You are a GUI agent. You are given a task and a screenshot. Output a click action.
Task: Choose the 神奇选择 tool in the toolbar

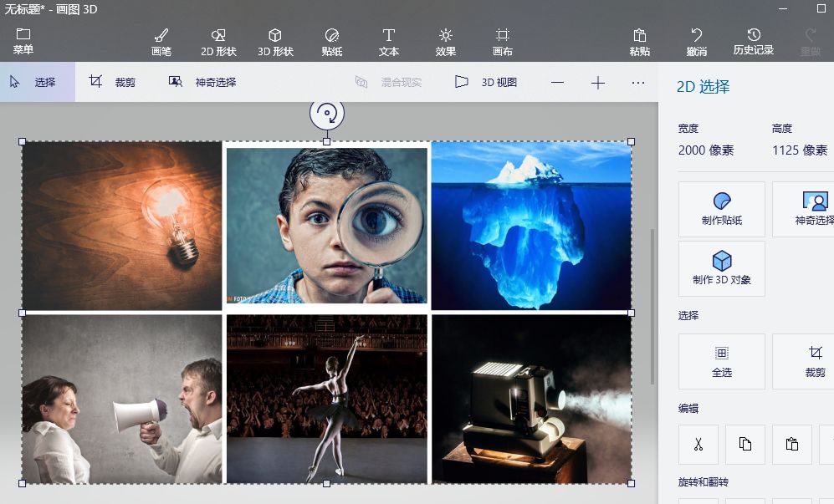click(x=202, y=82)
